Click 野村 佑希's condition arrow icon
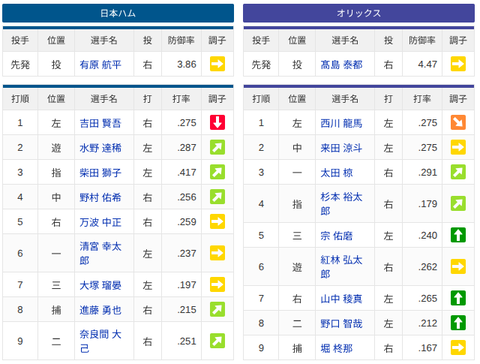Image resolution: width=480 pixels, height=364 pixels. point(217,197)
